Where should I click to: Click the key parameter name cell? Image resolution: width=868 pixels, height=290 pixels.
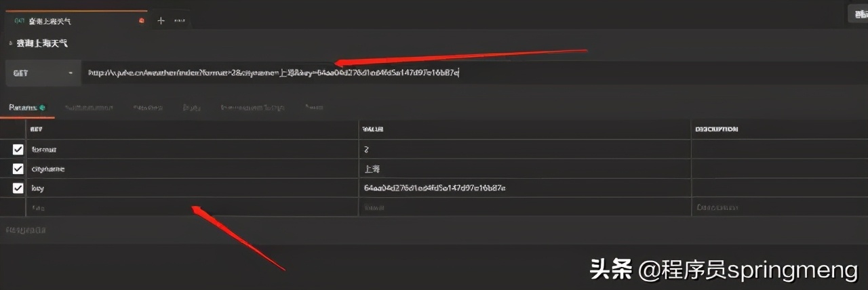pyautogui.click(x=192, y=188)
